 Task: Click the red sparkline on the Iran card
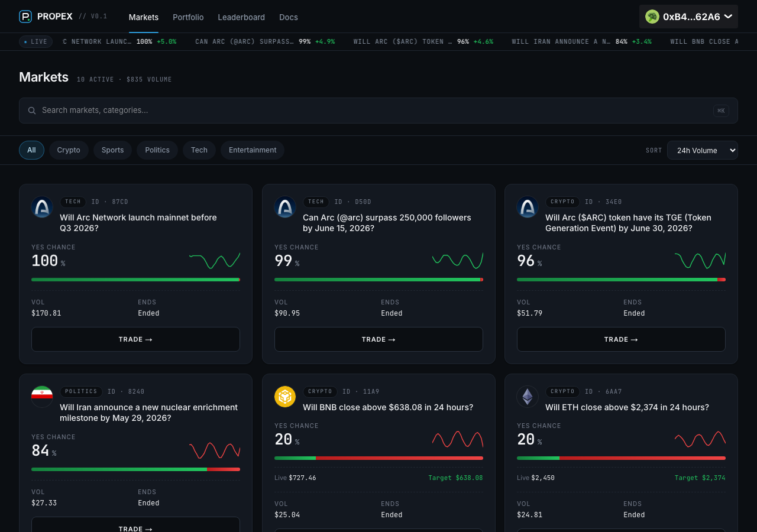(x=215, y=450)
